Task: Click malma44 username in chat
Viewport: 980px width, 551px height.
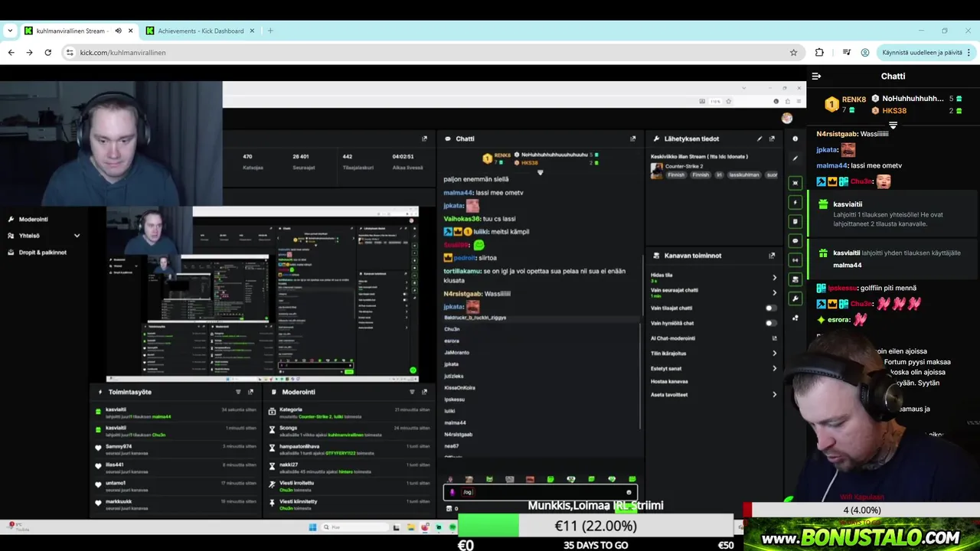Action: pyautogui.click(x=831, y=165)
